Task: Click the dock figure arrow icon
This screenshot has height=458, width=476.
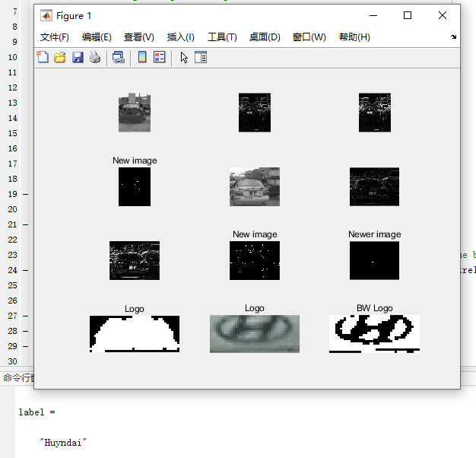Action: [453, 37]
